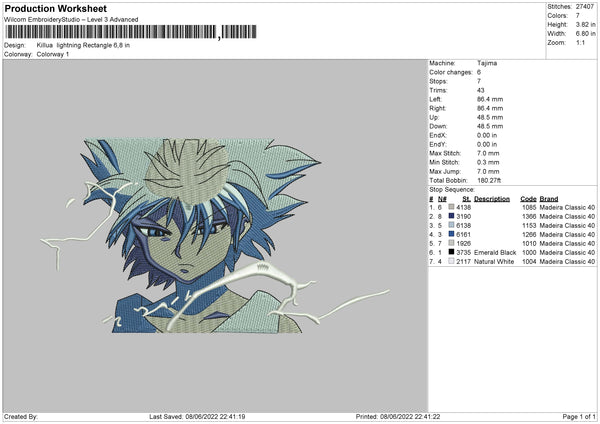Image resolution: width=600 pixels, height=424 pixels.
Task: Click the barcode under the worksheet title
Action: [131, 32]
